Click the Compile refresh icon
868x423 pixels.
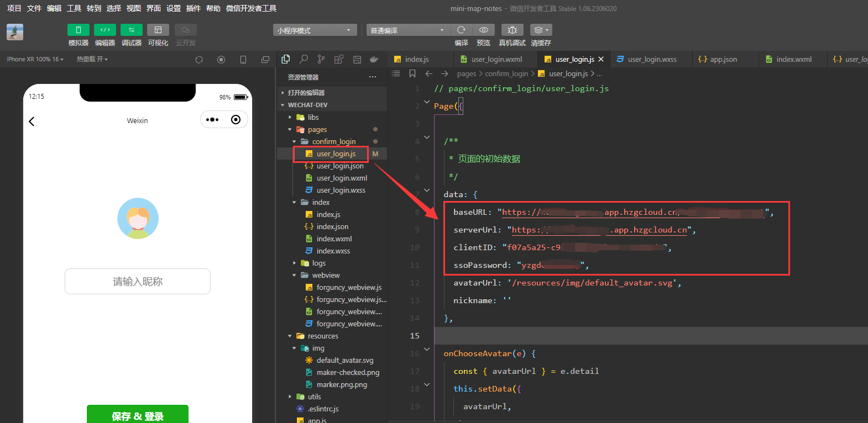pos(462,30)
